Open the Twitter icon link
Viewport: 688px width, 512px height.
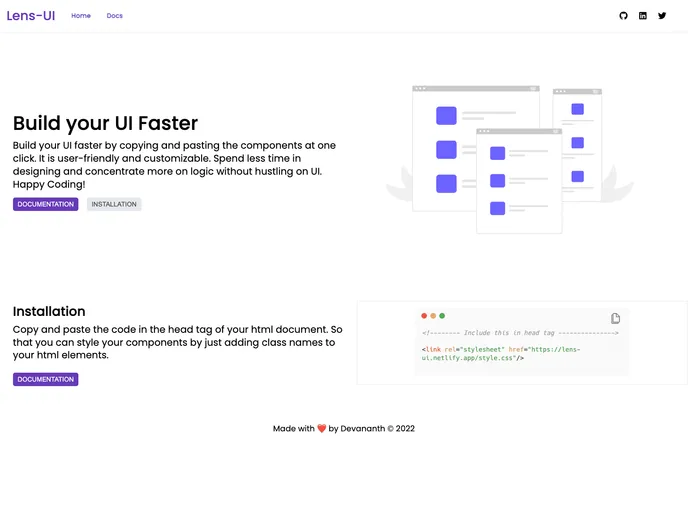pos(661,16)
